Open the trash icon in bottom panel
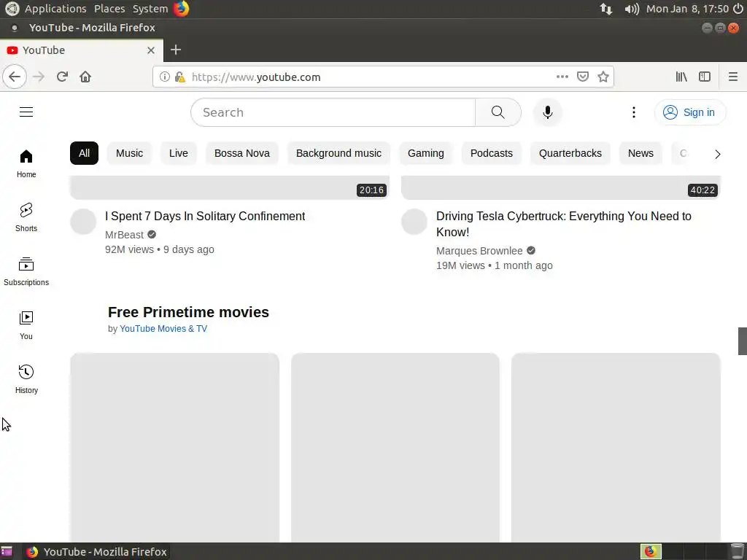 pyautogui.click(x=737, y=551)
